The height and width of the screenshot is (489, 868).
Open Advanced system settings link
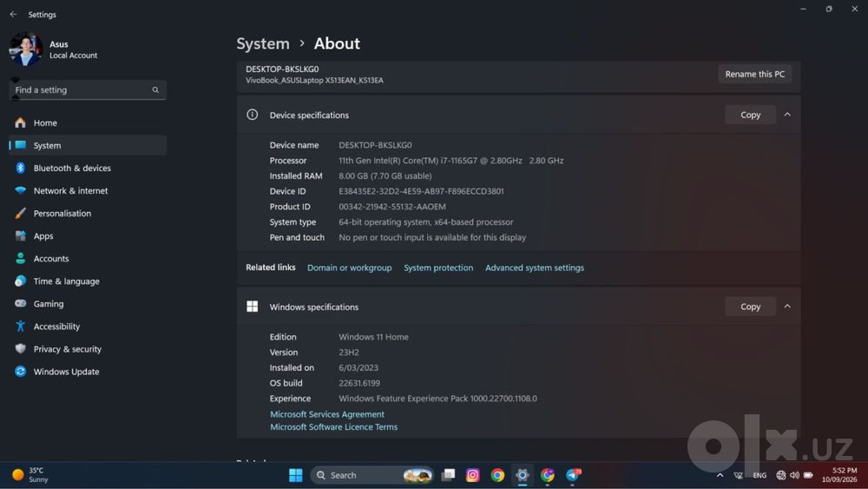(x=535, y=268)
